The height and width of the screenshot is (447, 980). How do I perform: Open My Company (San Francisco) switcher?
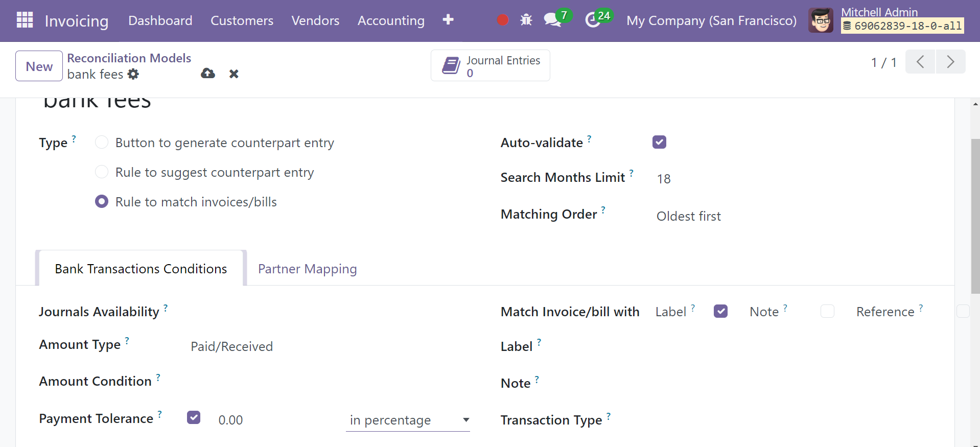pos(711,20)
